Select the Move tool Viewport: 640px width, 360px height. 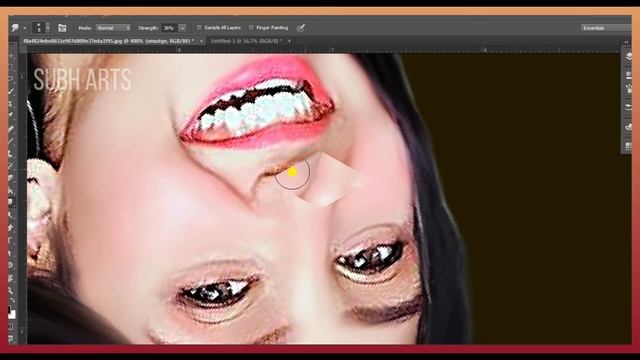click(12, 55)
